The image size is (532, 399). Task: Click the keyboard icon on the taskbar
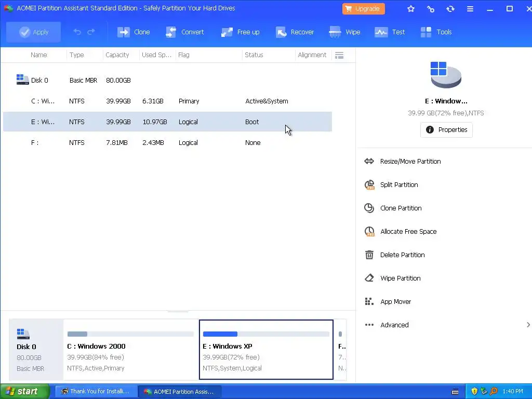click(x=455, y=392)
